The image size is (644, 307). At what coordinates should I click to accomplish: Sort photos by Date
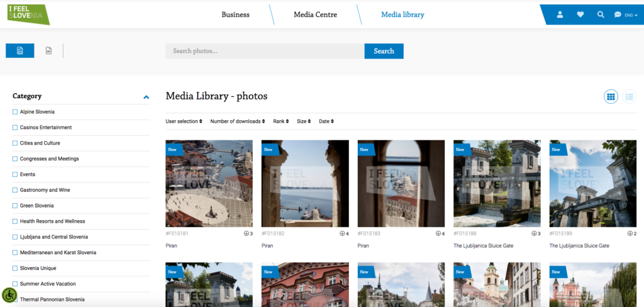[326, 121]
